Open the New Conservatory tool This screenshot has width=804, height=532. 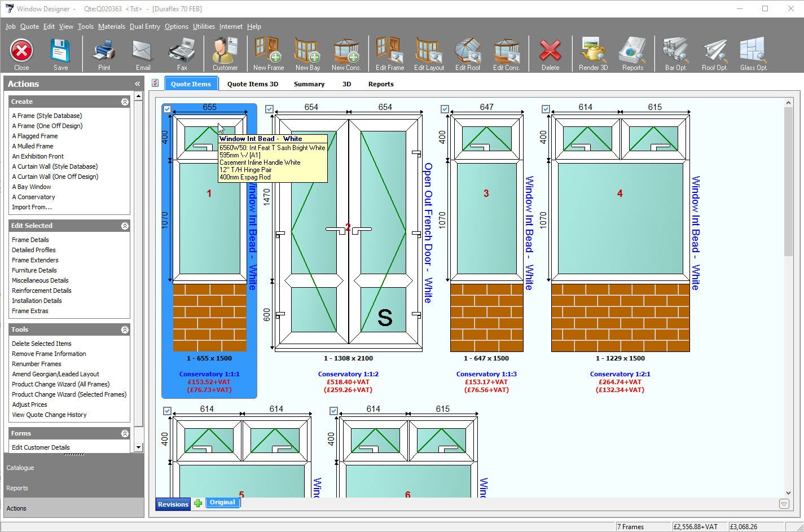(x=346, y=54)
